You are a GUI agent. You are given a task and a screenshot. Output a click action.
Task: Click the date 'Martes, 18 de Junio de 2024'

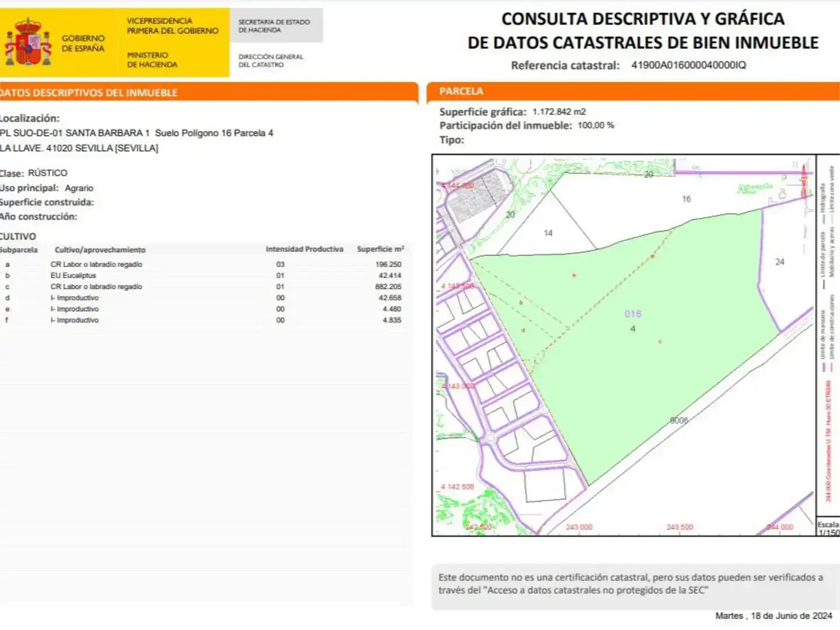774,615
